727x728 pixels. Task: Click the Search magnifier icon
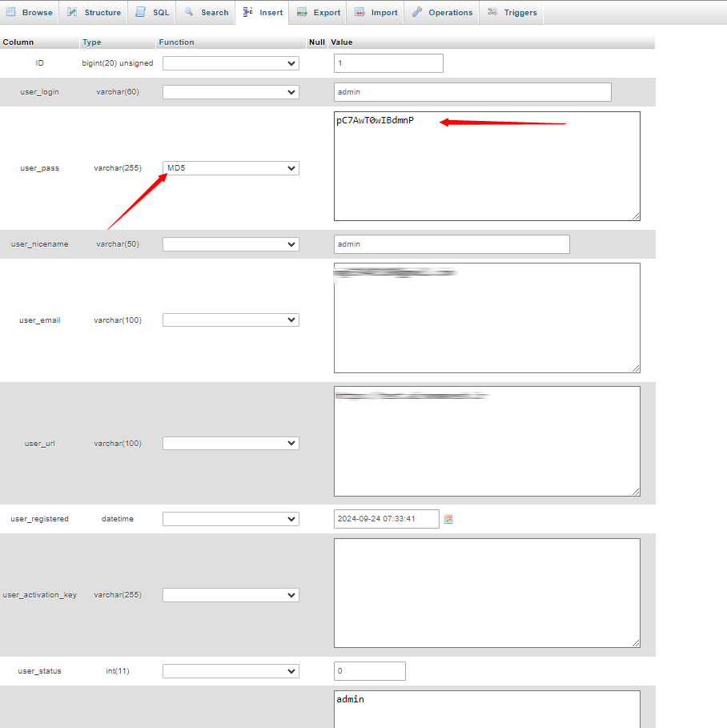(x=189, y=12)
